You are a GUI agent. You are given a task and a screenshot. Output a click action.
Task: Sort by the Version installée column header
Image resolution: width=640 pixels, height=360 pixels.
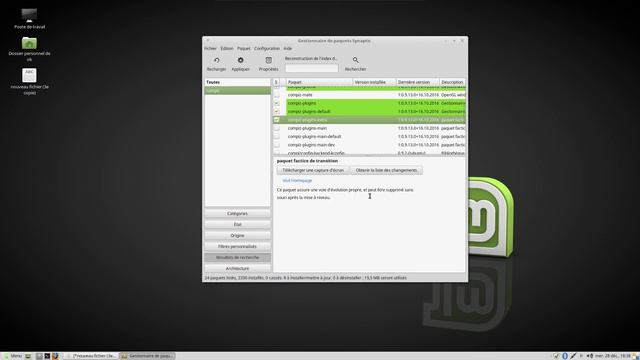coord(374,82)
